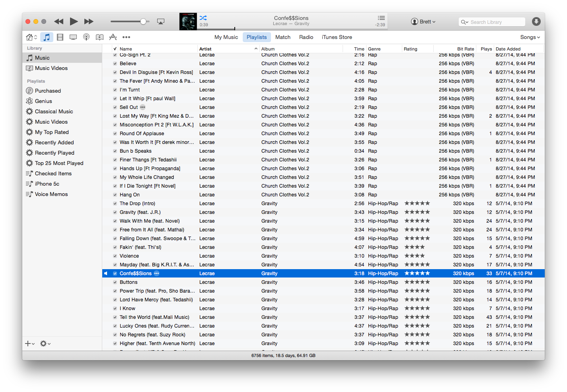Start playback with the Play button
The height and width of the screenshot is (392, 567).
pos(74,21)
